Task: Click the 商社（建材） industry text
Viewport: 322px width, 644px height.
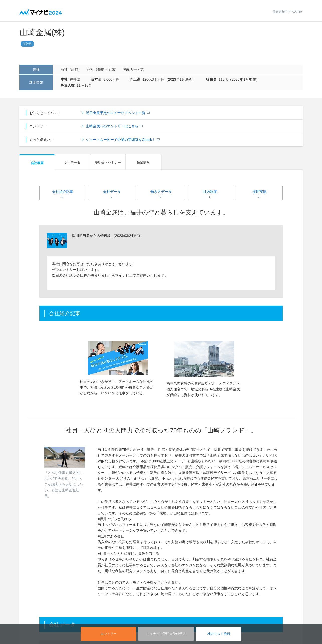Action: (71, 69)
